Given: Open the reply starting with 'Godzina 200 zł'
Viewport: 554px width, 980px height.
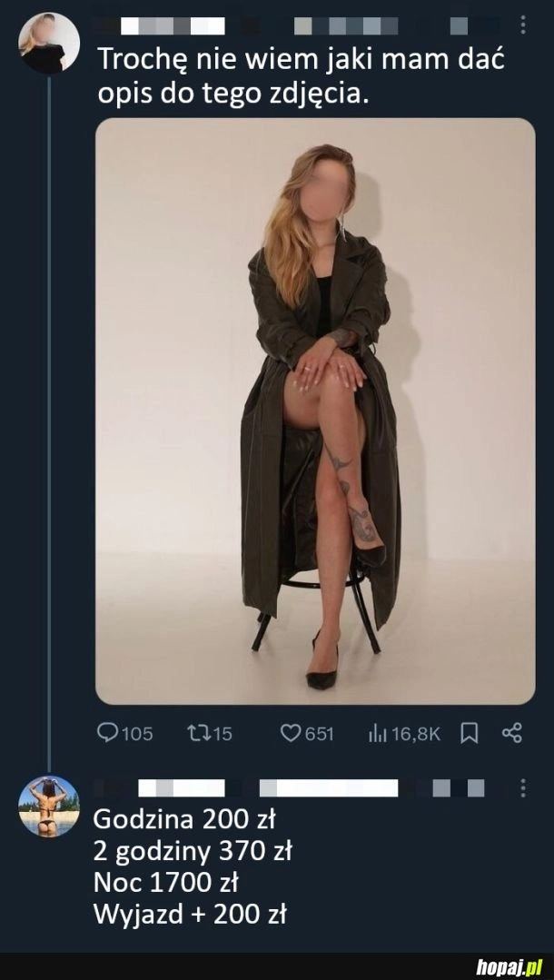Looking at the screenshot, I should click(x=193, y=866).
